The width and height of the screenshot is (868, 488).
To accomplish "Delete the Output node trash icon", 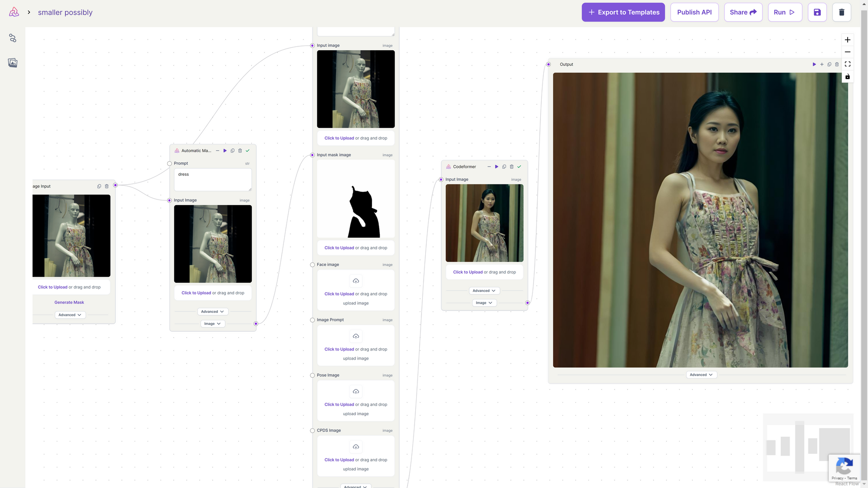I will (837, 64).
